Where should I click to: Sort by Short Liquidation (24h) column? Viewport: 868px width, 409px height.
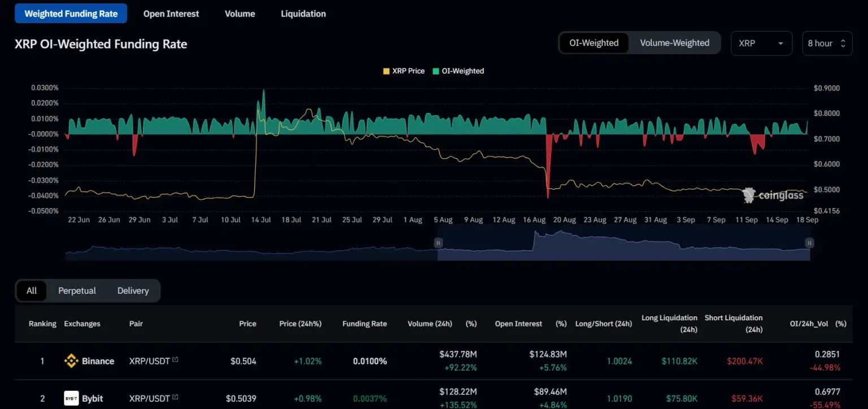click(x=734, y=323)
